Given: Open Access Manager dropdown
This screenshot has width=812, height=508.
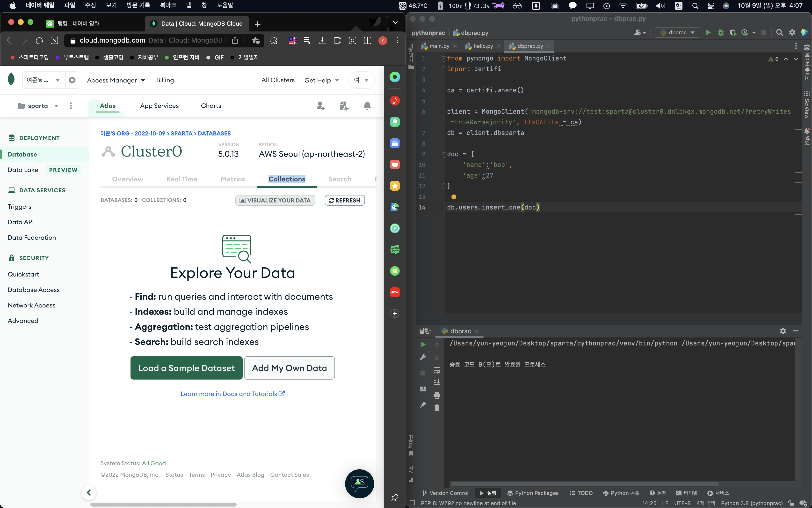Looking at the screenshot, I should pos(116,80).
